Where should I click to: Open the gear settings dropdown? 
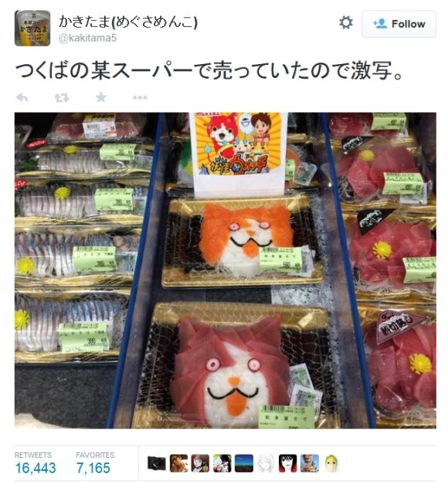coord(346,23)
